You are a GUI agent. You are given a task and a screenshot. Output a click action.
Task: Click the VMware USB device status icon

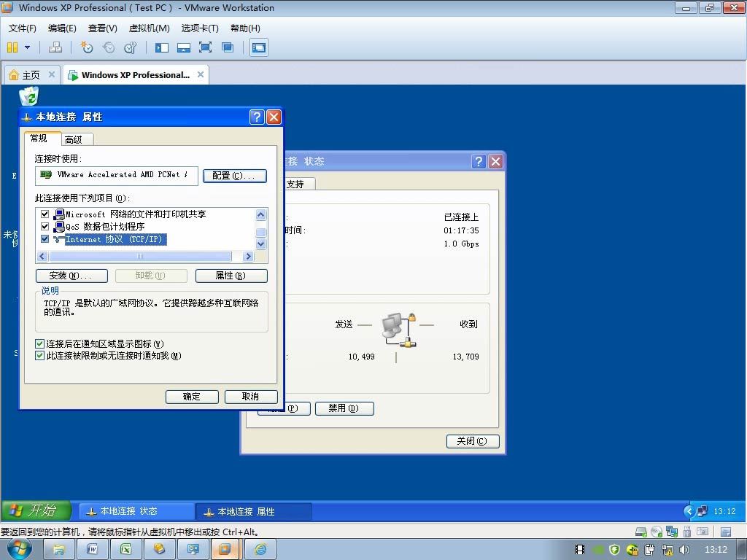(687, 532)
